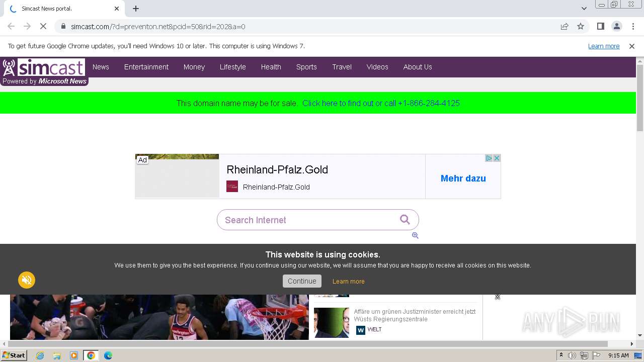
Task: Open the grünen Justizminister article
Action: pyautogui.click(x=415, y=315)
